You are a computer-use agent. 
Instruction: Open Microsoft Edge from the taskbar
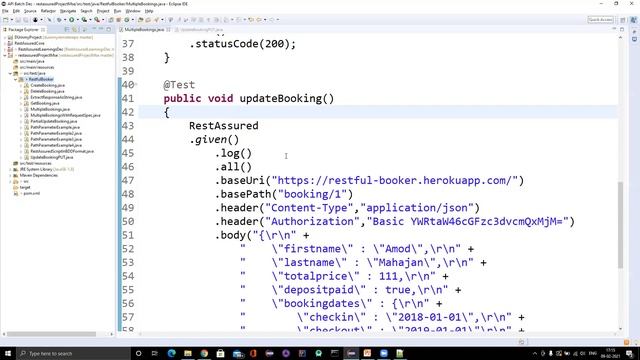click(171, 353)
